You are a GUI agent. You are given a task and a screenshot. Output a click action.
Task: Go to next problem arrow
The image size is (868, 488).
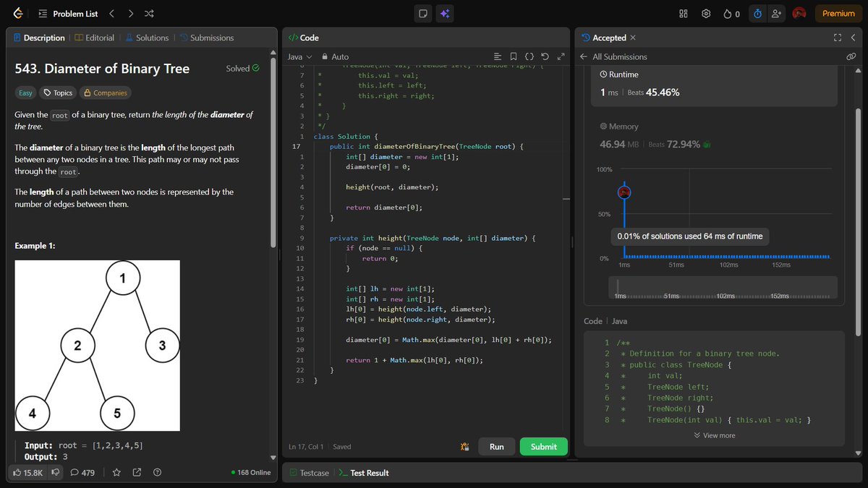click(x=130, y=13)
